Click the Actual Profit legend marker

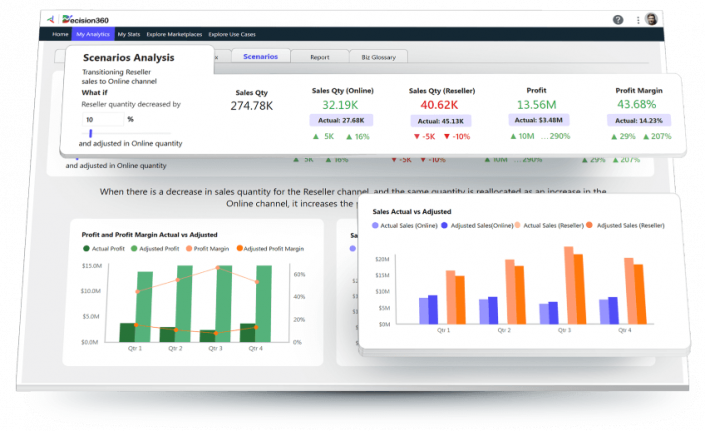[87, 248]
